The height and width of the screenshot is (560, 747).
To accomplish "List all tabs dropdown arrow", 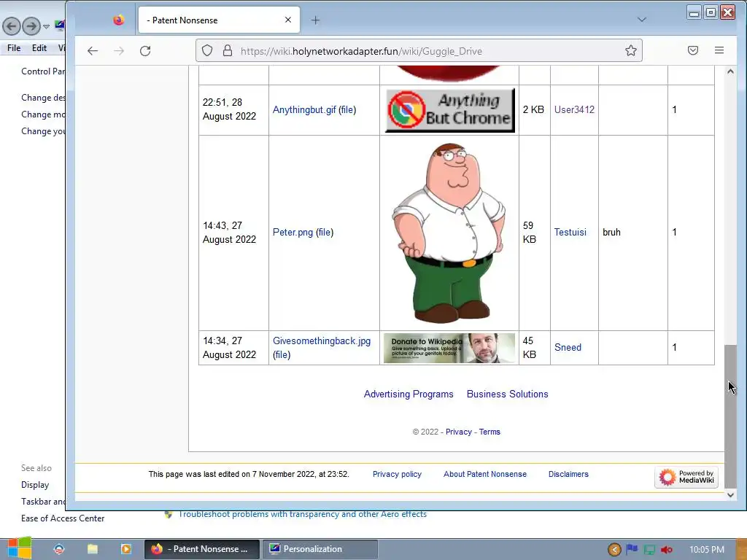I will pyautogui.click(x=642, y=20).
